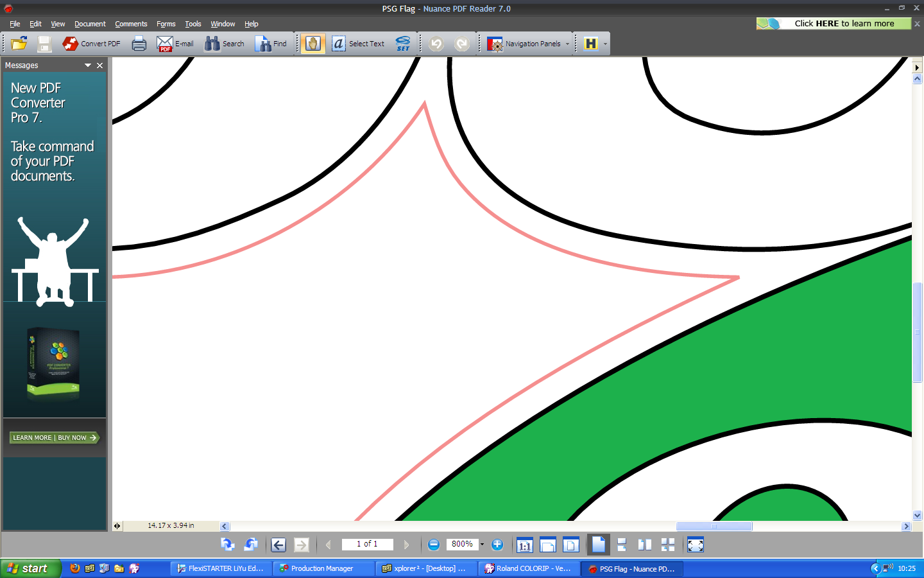Click the E-mail PDF icon
Screen dimensions: 924x578
click(175, 44)
